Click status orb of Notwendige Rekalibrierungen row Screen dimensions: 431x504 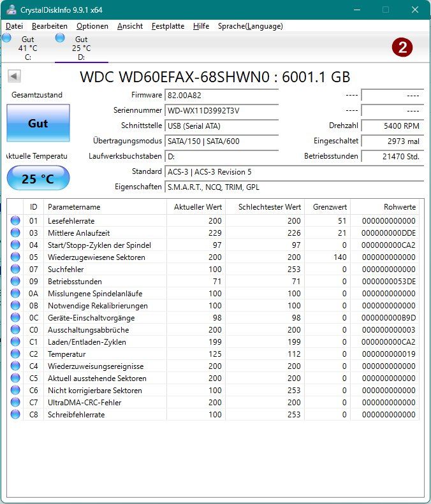coord(15,305)
